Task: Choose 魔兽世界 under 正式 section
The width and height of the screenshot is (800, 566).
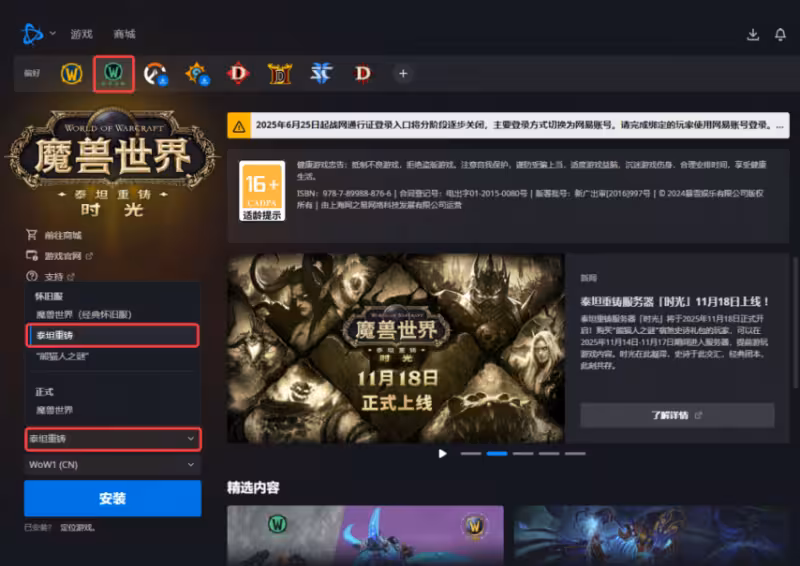Action: point(112,410)
